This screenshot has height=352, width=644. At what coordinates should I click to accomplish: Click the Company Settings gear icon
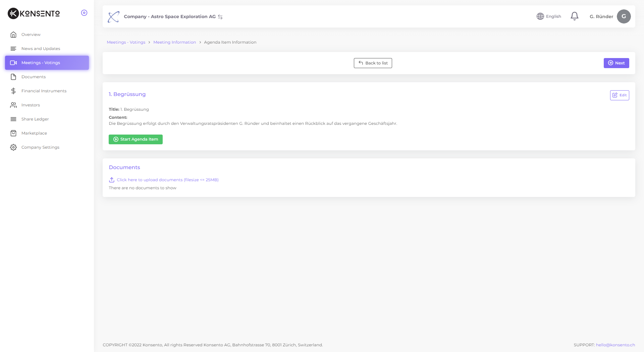13,147
